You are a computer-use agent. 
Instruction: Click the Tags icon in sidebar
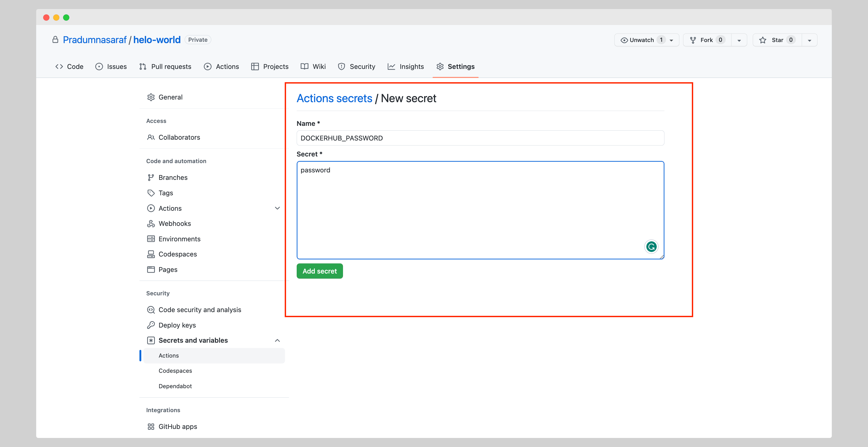(x=151, y=193)
